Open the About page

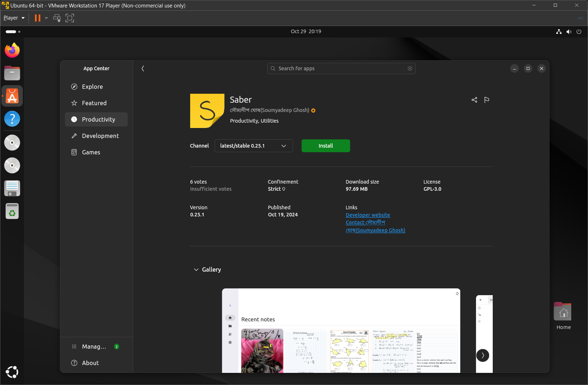[x=96, y=363]
